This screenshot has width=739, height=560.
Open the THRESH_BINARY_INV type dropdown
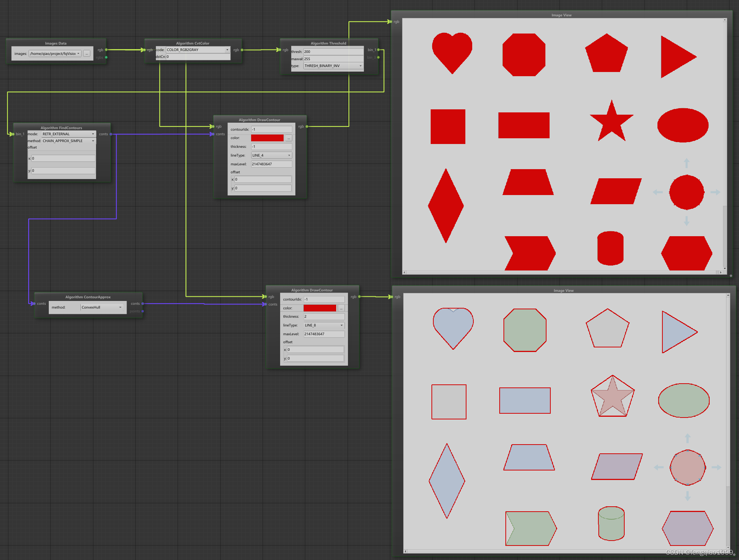[x=333, y=66]
